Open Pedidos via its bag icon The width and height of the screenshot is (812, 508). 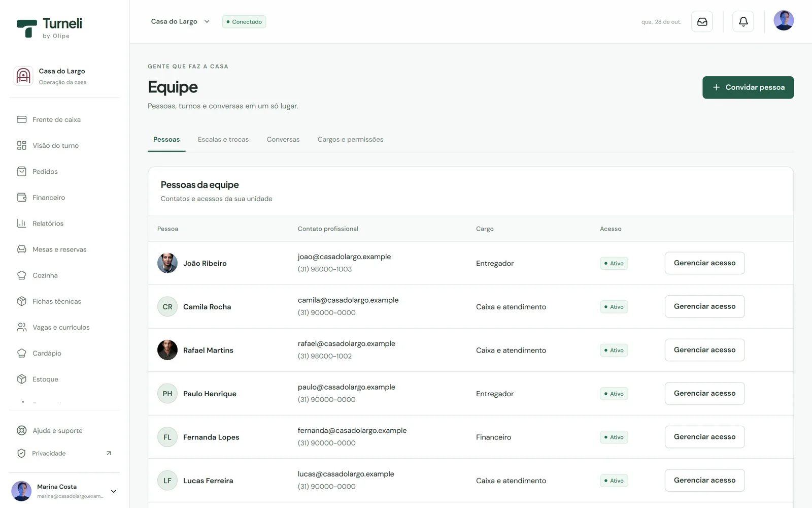(x=22, y=171)
